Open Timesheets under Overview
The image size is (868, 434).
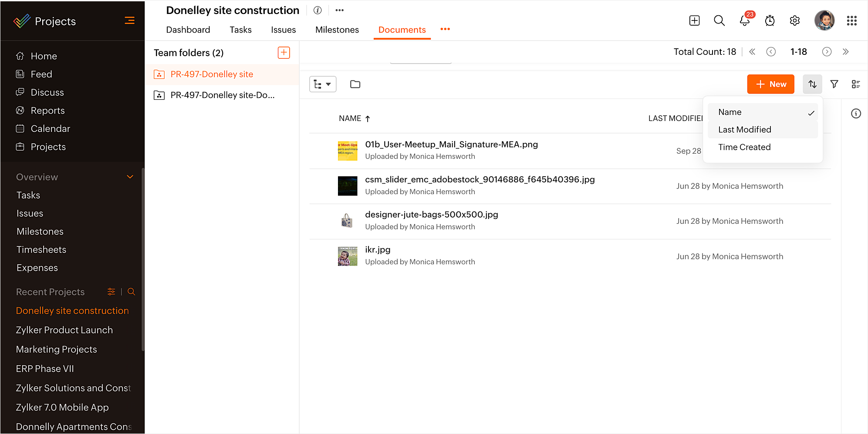(41, 250)
